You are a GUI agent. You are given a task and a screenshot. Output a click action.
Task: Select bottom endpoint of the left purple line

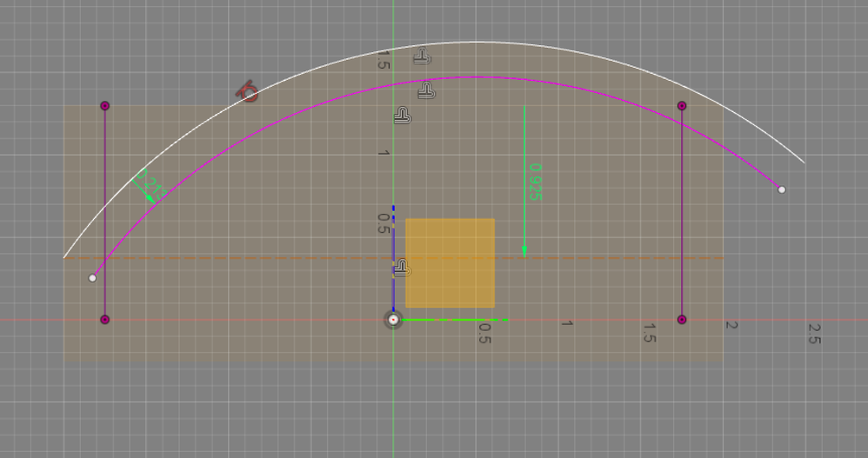(x=104, y=320)
